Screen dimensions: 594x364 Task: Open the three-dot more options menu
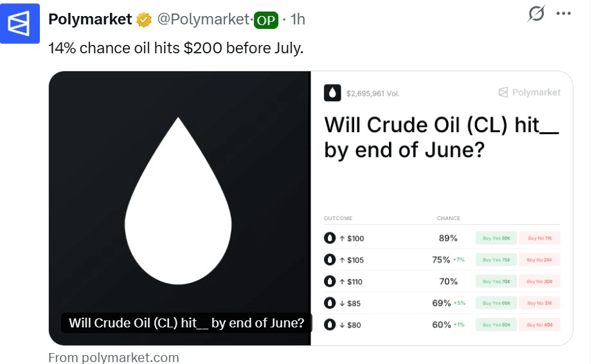click(x=563, y=13)
